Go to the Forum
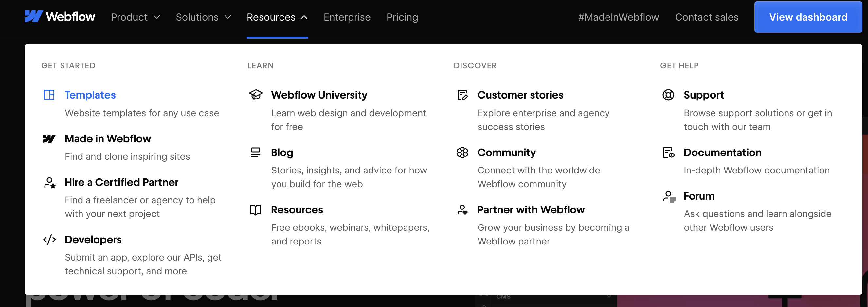 click(x=699, y=196)
